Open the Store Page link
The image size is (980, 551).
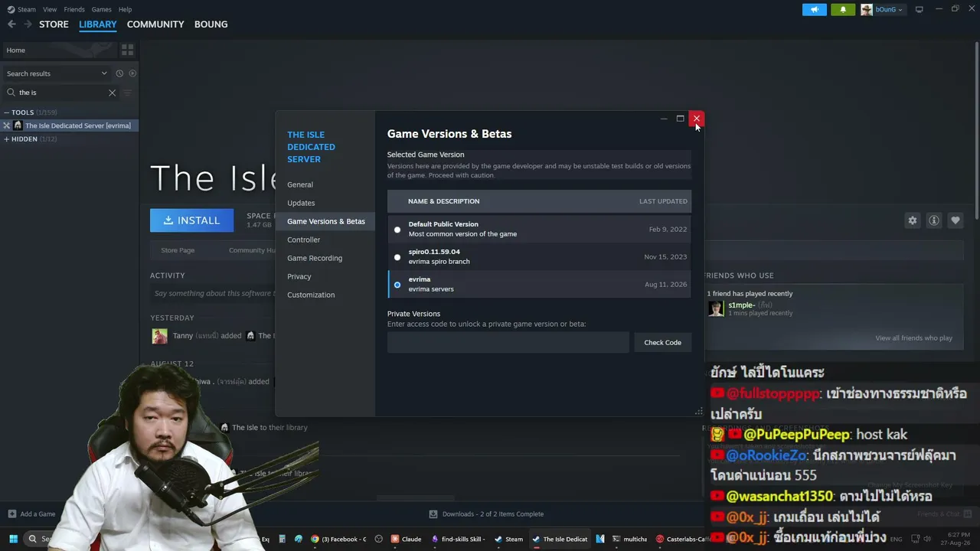[178, 250]
